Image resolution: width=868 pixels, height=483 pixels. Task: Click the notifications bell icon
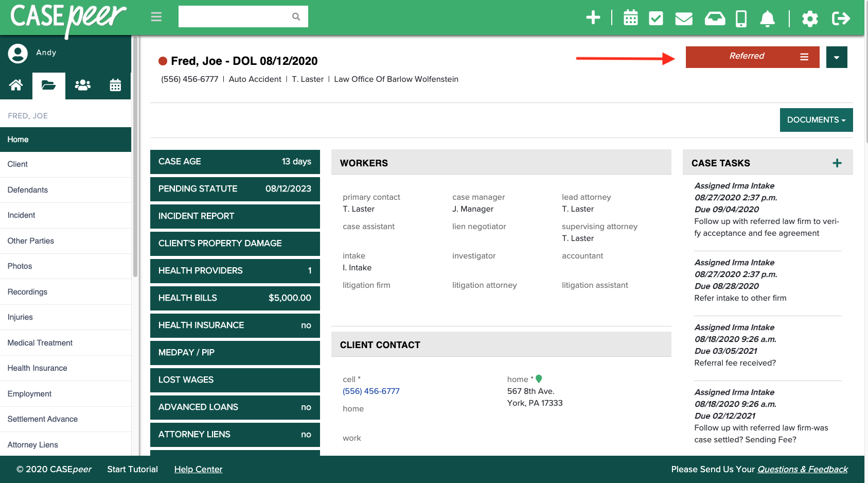pyautogui.click(x=767, y=18)
